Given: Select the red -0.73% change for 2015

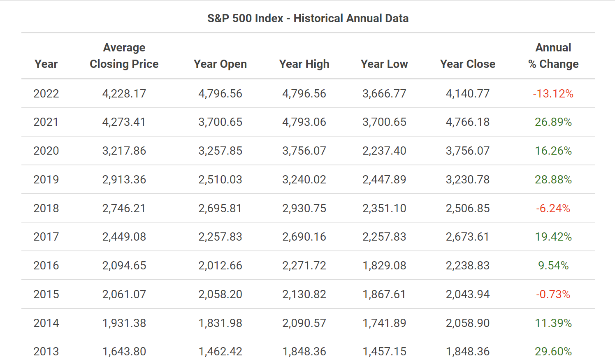Looking at the screenshot, I should [553, 294].
